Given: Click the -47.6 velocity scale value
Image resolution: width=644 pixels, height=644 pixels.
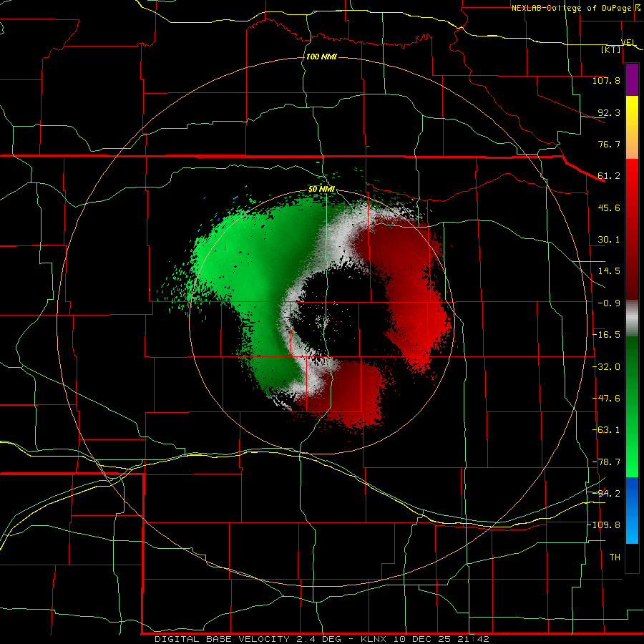Looking at the screenshot, I should tap(606, 399).
